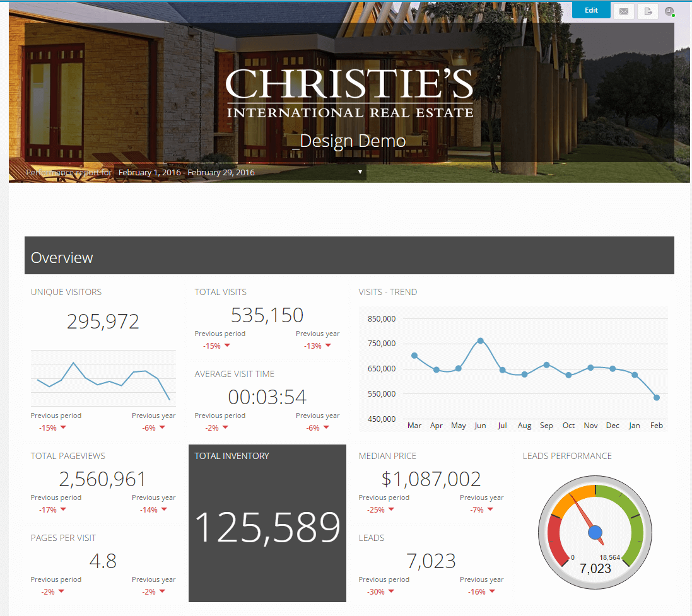This screenshot has height=616, width=692.
Task: Click Unique Visitors previous year down arrow
Action: pyautogui.click(x=162, y=427)
